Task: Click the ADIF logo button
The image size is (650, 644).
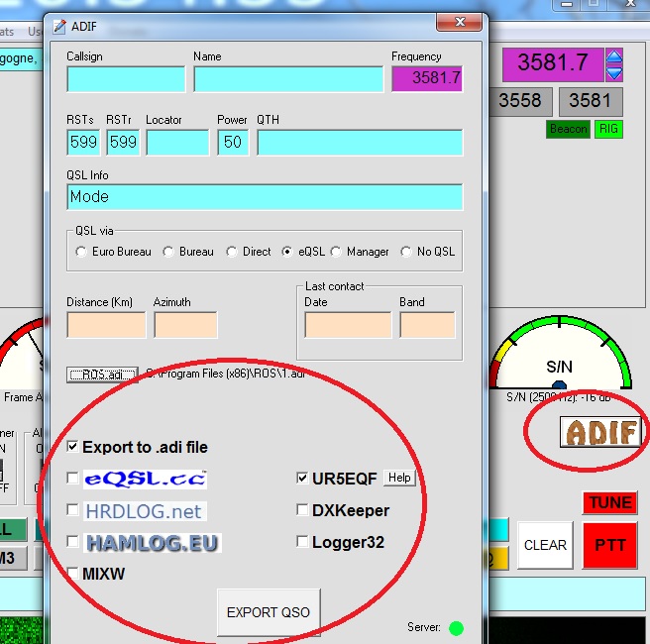Action: [601, 432]
